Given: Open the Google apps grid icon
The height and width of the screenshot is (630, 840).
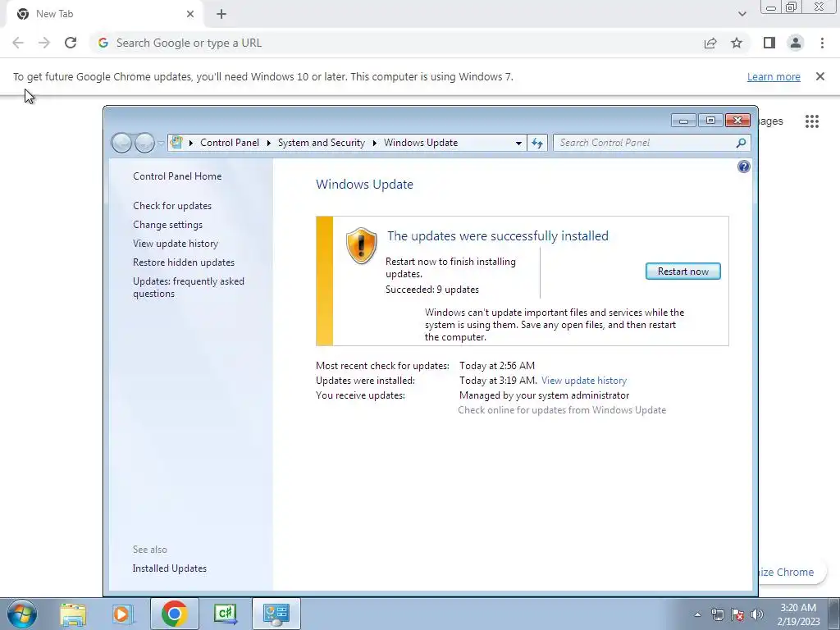Looking at the screenshot, I should click(x=811, y=121).
